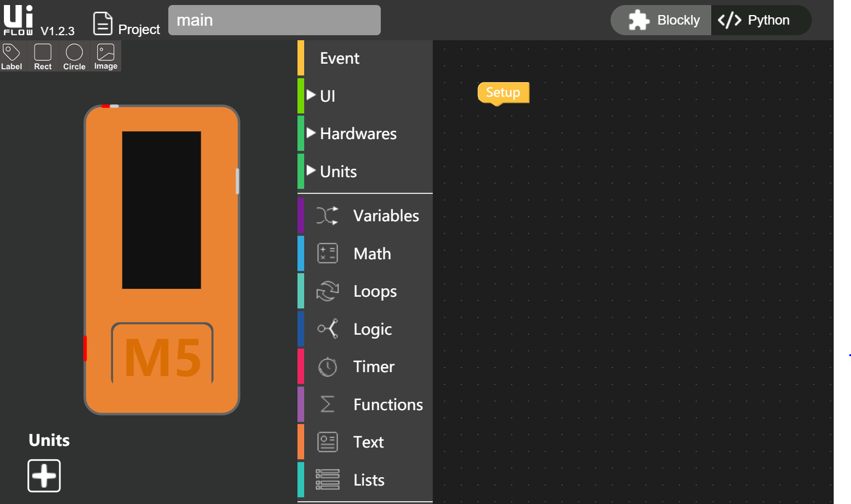Expand the Hardwares block category
The image size is (851, 504).
pos(365,134)
